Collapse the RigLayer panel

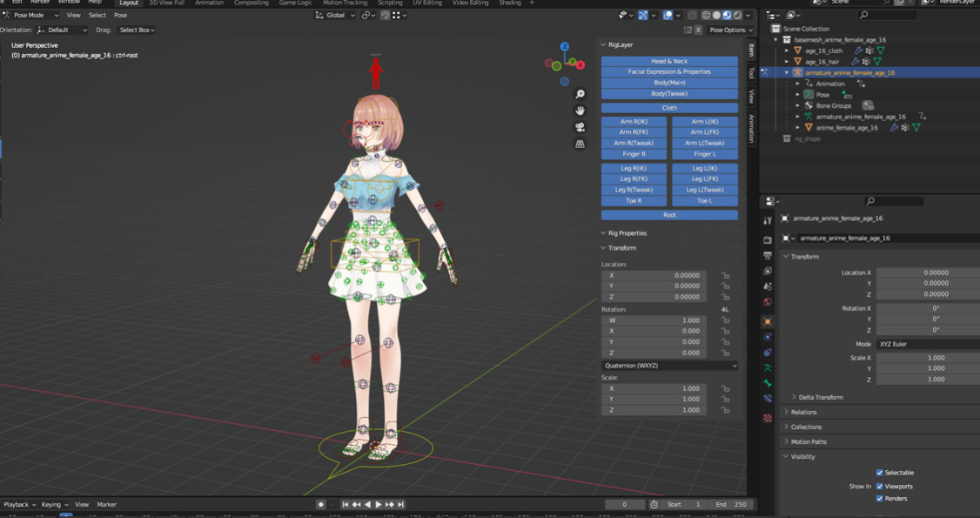603,45
